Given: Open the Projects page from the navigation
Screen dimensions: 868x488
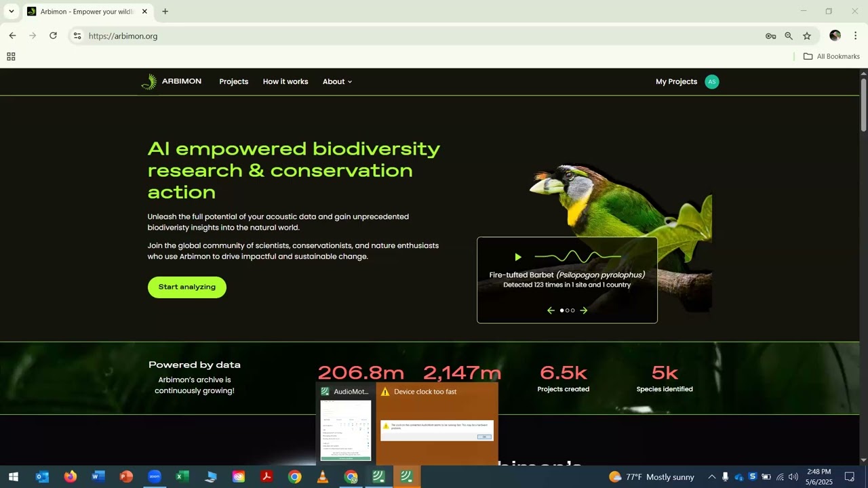Looking at the screenshot, I should point(234,81).
